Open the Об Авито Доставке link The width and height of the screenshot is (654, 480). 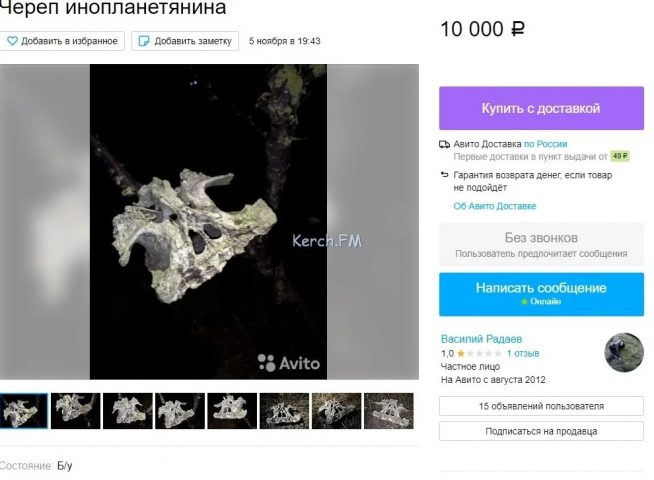click(495, 206)
